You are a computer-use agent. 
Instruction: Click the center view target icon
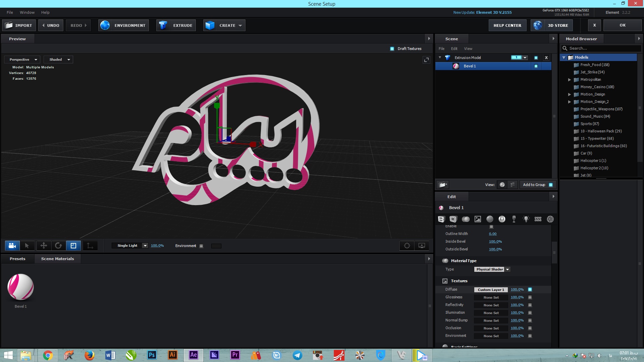point(407,246)
